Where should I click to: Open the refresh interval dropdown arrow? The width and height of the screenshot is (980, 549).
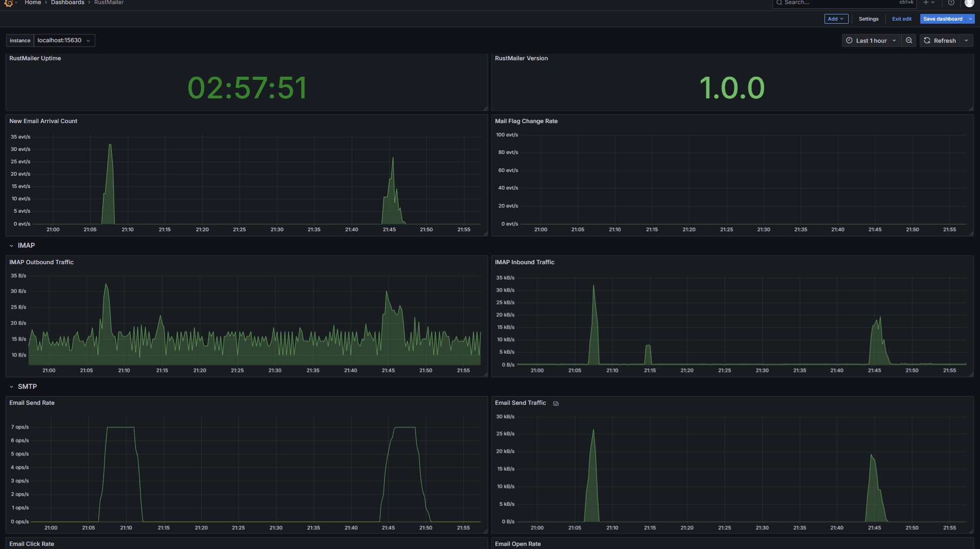966,41
